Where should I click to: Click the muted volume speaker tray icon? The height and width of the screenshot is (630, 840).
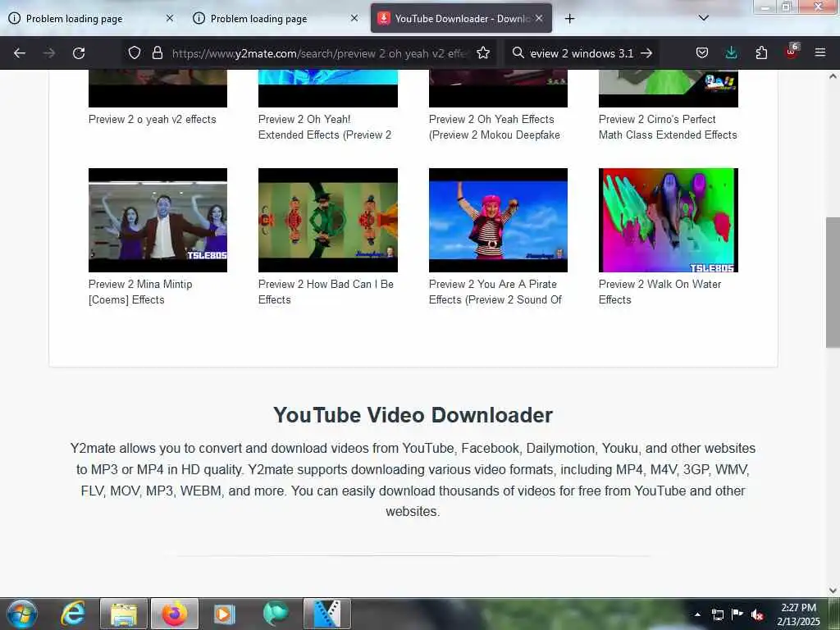[757, 614]
